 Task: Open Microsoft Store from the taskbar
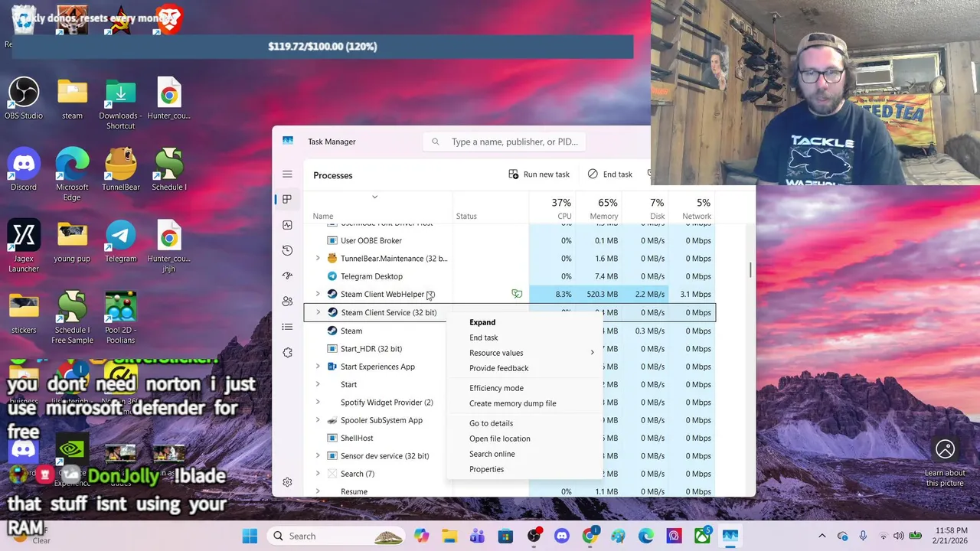click(505, 536)
